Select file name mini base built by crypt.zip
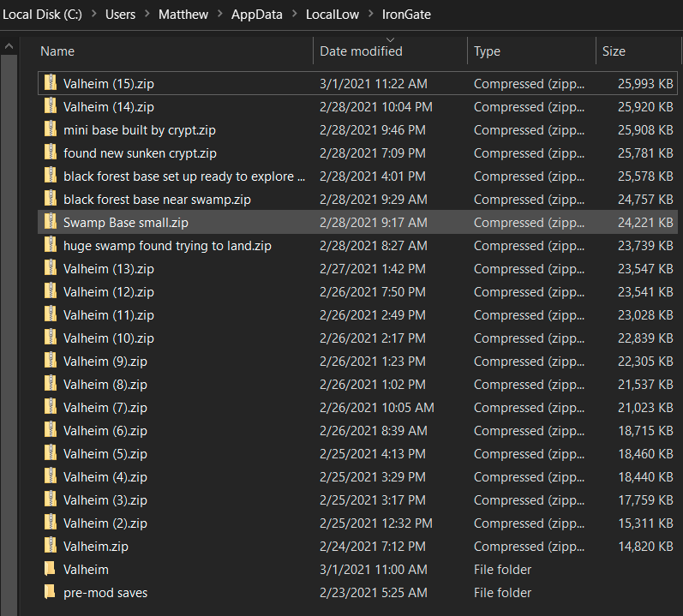 point(140,129)
